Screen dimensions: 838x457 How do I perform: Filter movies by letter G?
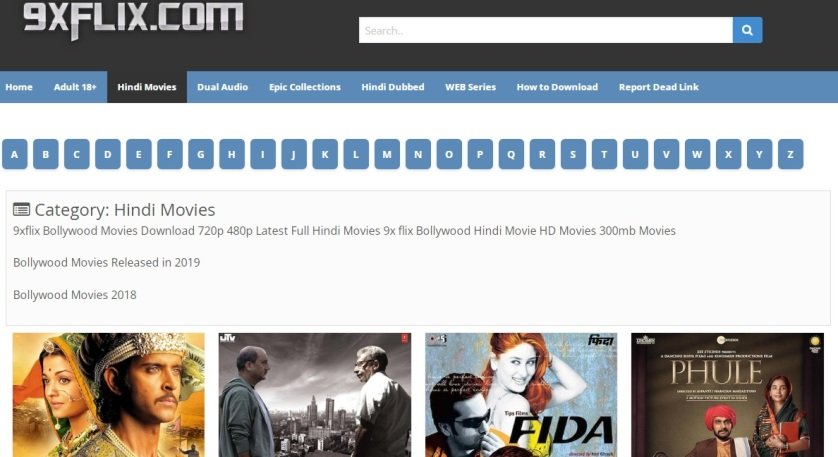(x=201, y=154)
